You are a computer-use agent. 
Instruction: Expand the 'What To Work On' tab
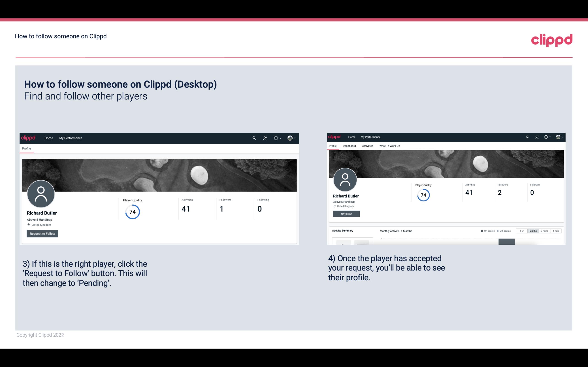coord(389,146)
